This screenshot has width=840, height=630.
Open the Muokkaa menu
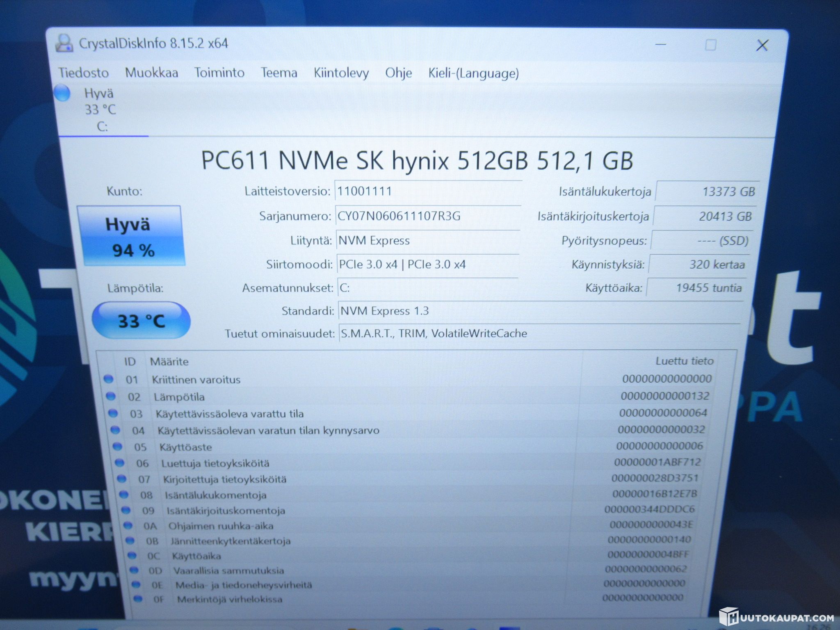(x=151, y=73)
